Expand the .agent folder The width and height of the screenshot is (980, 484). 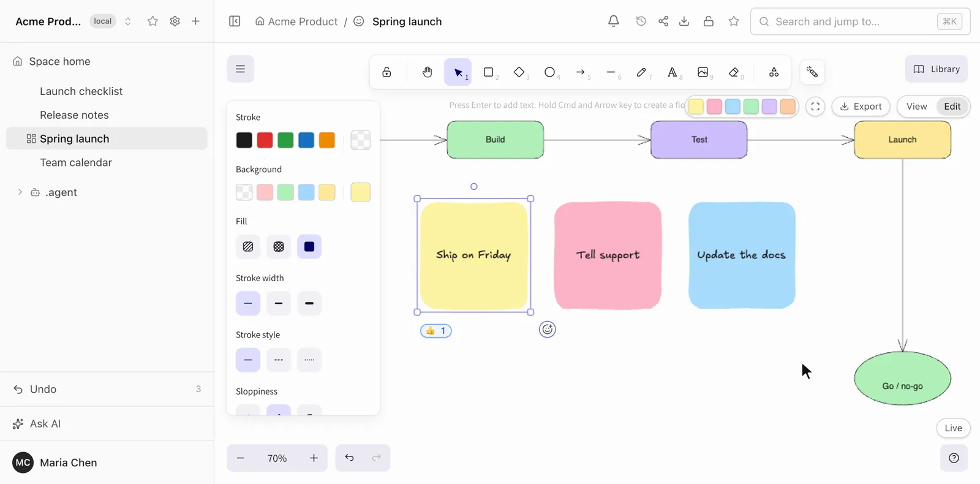coord(20,192)
